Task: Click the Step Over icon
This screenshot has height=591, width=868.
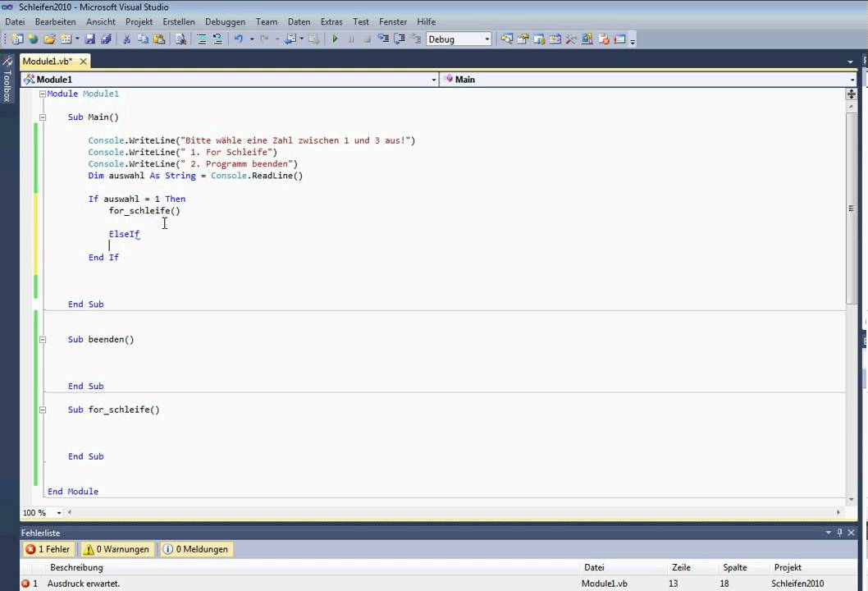Action: point(399,39)
